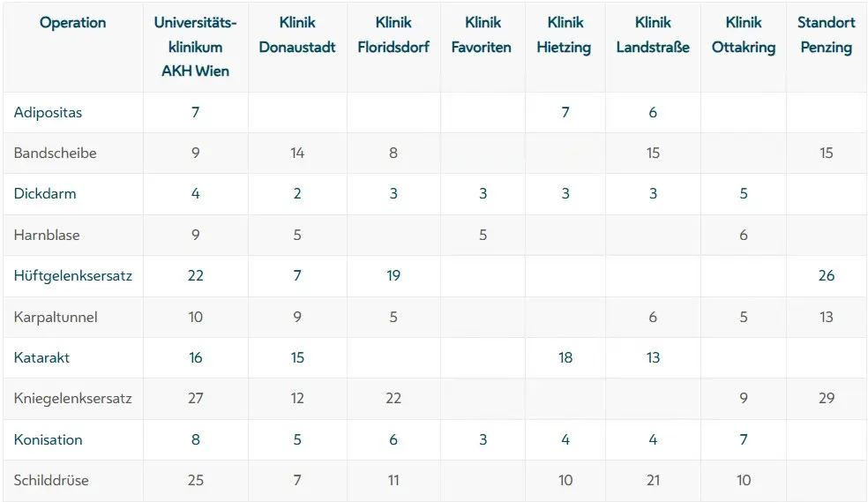Click the Operation column header
This screenshot has width=868, height=502.
tap(72, 23)
